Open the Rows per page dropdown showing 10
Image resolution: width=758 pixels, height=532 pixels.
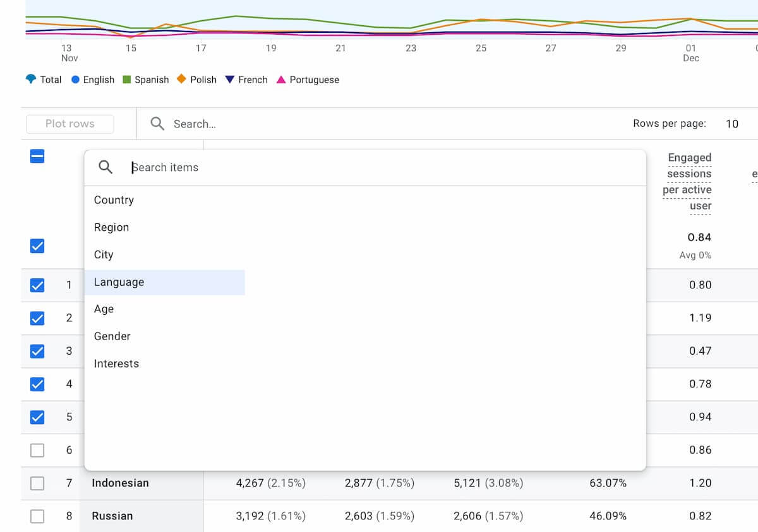[732, 124]
